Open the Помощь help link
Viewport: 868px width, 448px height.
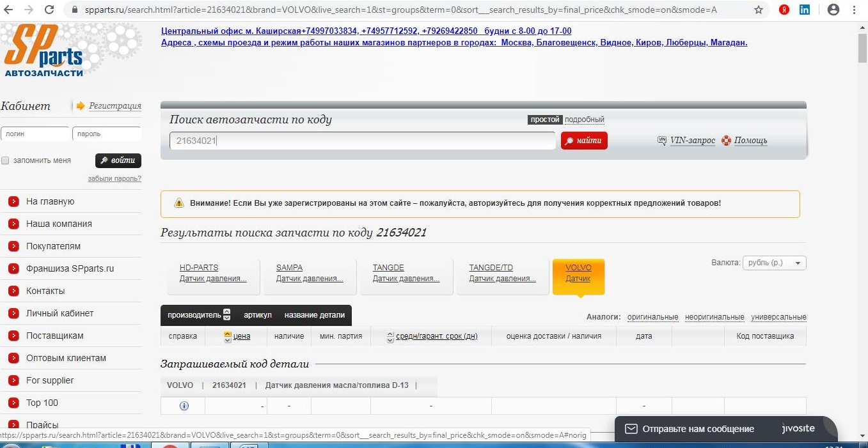coord(750,141)
